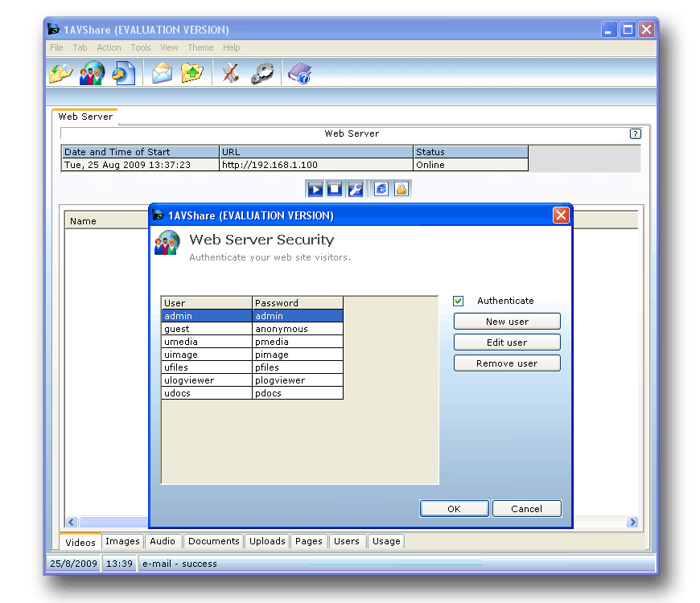This screenshot has width=700, height=603.
Task: Open the help book toolbar icon
Action: (299, 72)
